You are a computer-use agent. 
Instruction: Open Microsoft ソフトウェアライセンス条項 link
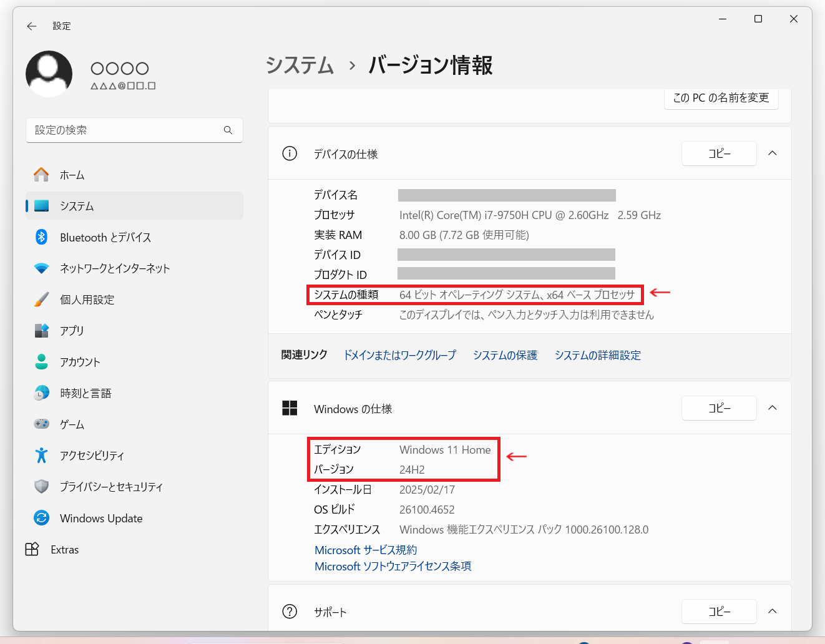393,566
